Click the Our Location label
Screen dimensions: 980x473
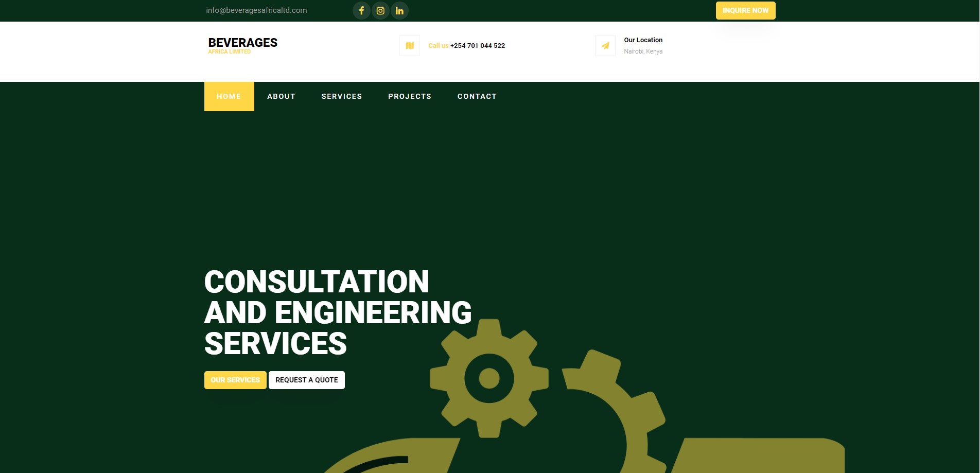click(x=643, y=40)
